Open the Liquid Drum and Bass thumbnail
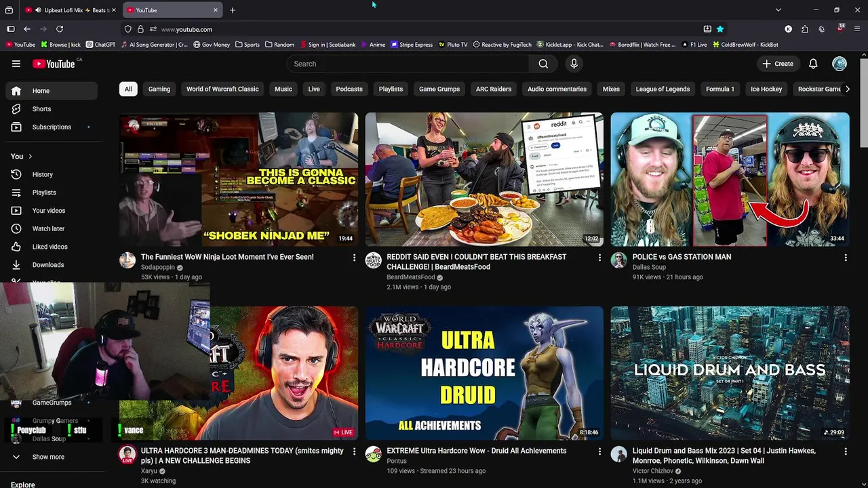Image resolution: width=868 pixels, height=488 pixels. [730, 373]
